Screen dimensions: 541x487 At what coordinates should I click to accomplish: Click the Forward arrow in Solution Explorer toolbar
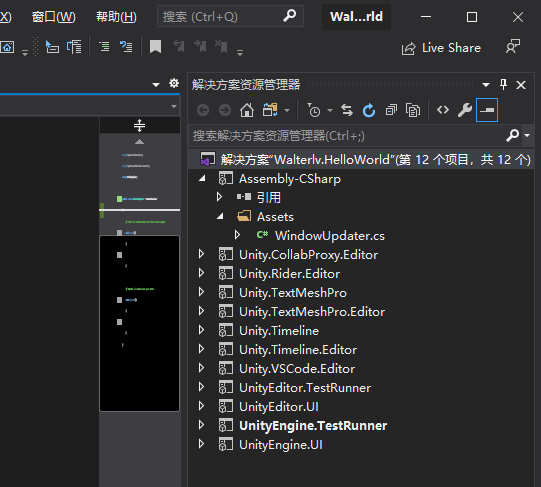(225, 110)
